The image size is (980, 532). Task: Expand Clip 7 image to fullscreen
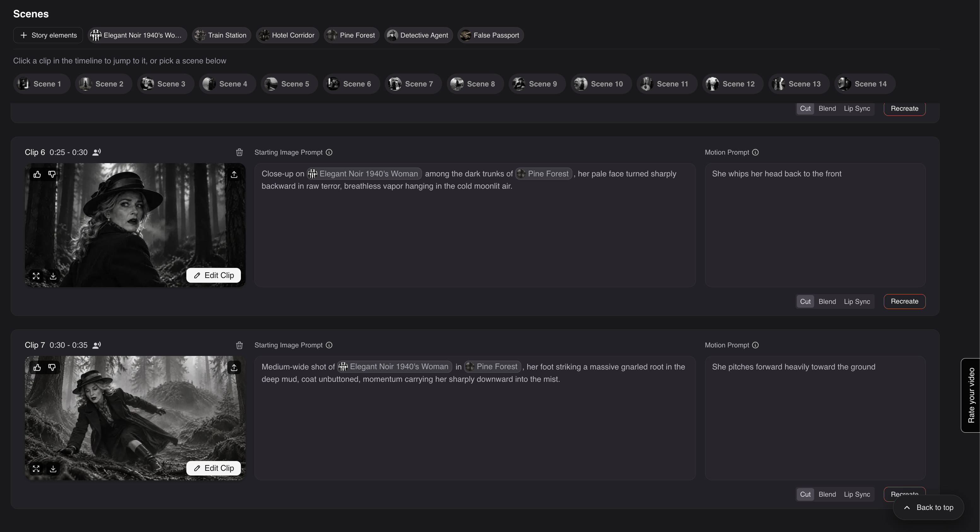(36, 469)
